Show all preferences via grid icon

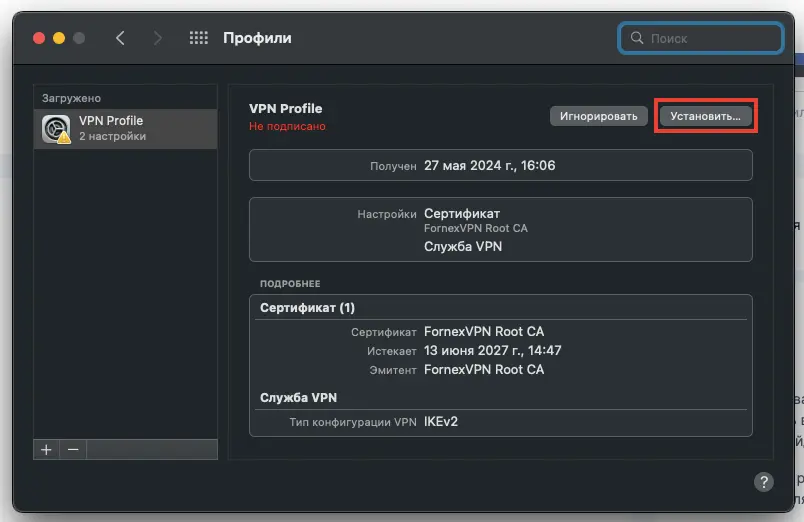198,38
